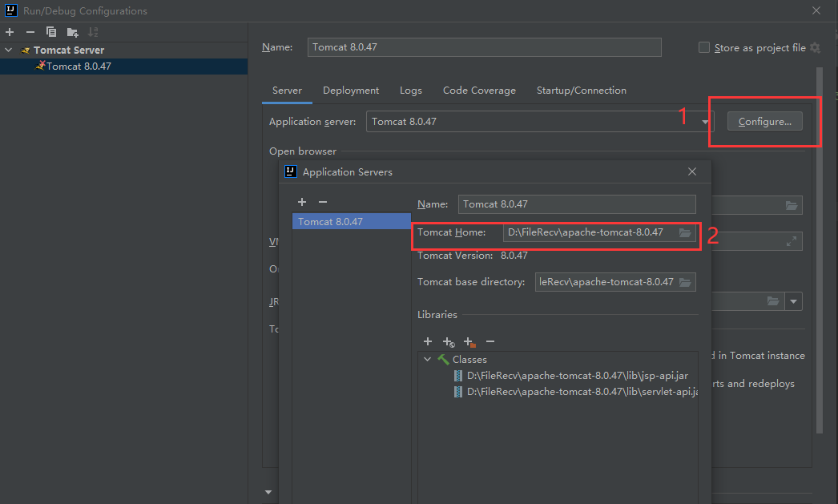The width and height of the screenshot is (838, 504).
Task: Open the Logs tab
Action: (410, 91)
